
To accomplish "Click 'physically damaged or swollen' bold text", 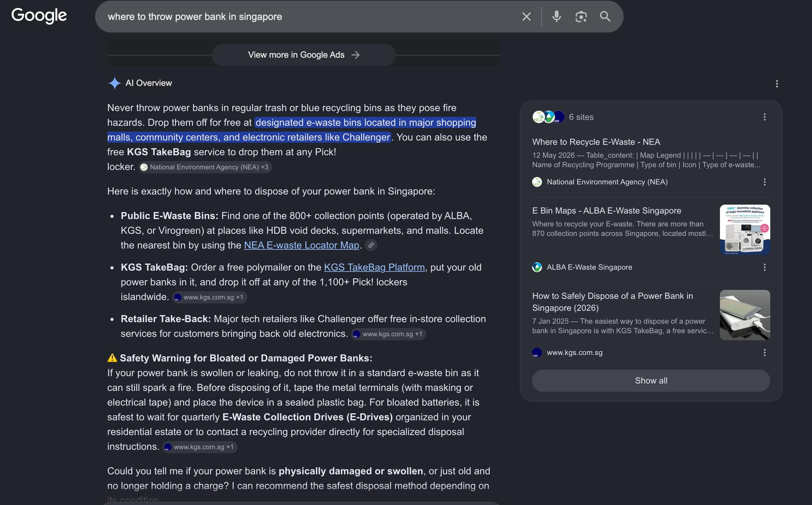I will coord(351,471).
